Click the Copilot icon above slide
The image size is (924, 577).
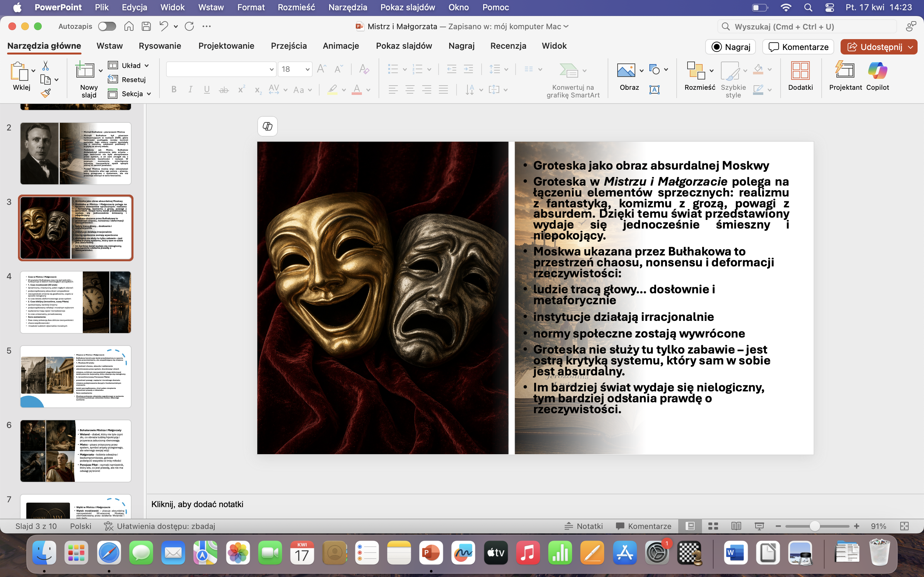click(267, 126)
